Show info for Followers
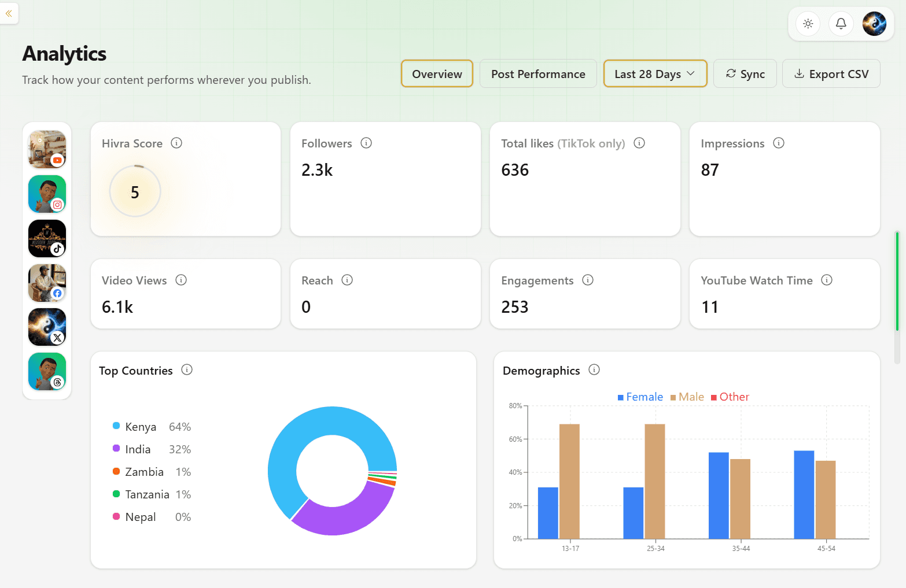Image resolution: width=906 pixels, height=588 pixels. point(366,143)
